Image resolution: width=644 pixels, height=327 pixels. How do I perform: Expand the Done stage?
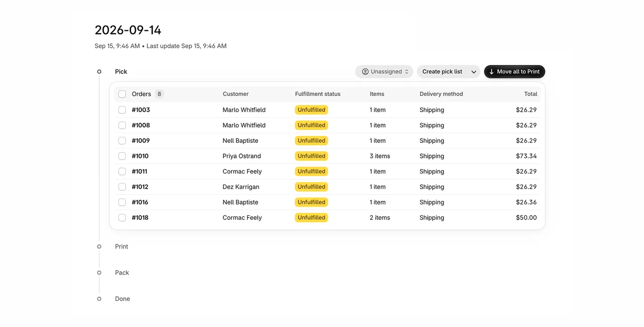[x=123, y=299]
